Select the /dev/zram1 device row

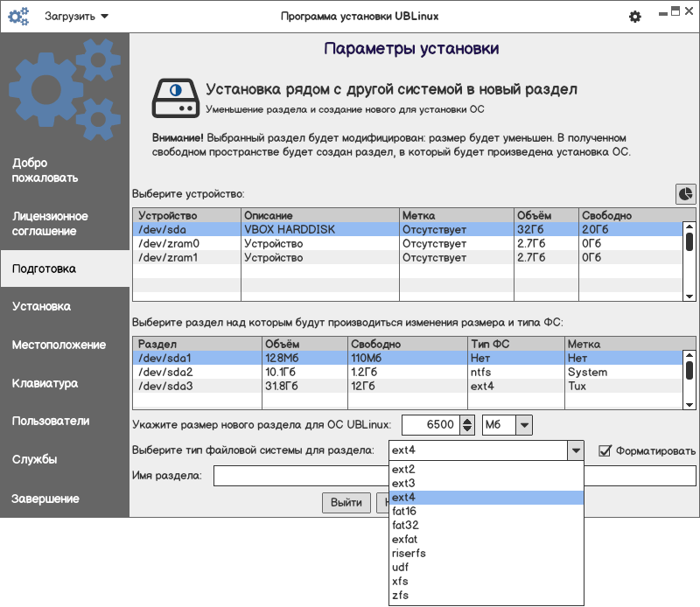click(x=408, y=257)
